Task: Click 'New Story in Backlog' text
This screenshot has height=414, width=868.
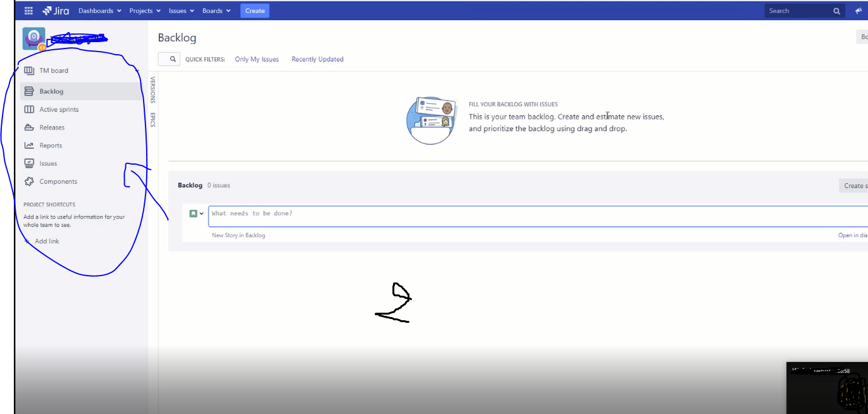Action: tap(239, 235)
